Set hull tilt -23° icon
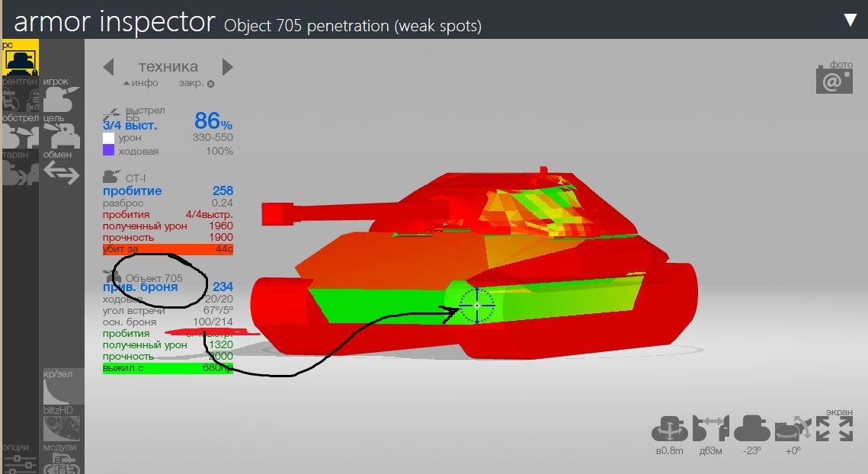This screenshot has height=474, width=868. pos(751,430)
